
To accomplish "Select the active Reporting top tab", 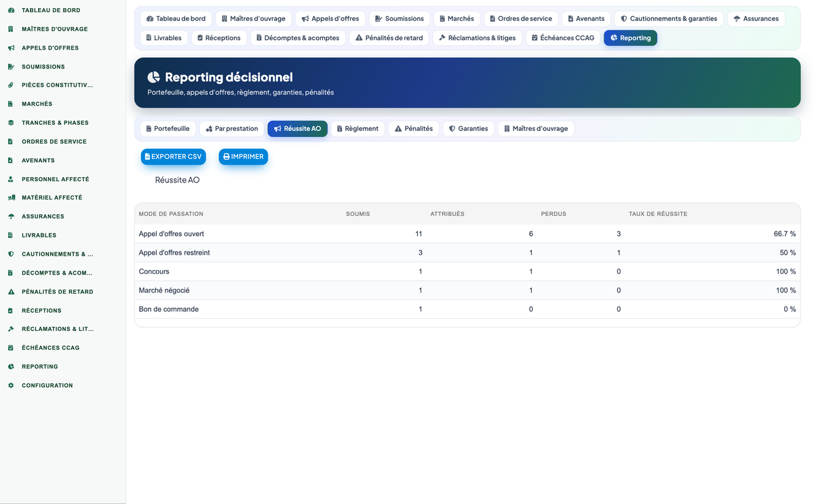I will point(630,38).
